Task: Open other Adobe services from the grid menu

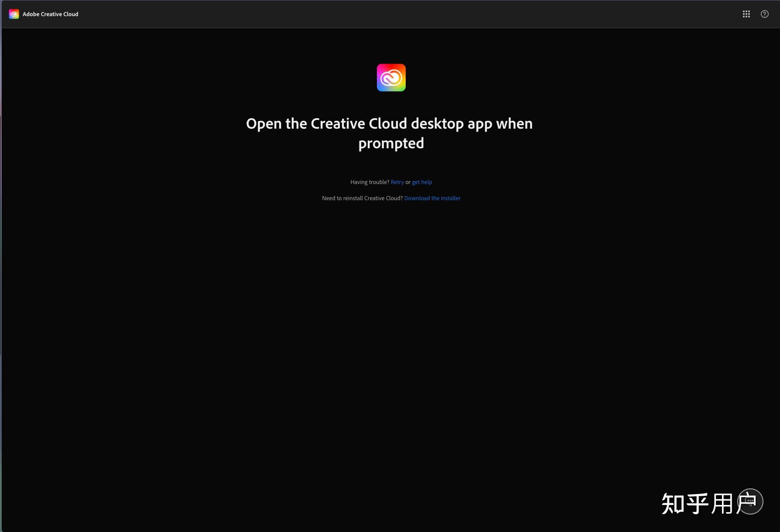Action: point(746,14)
